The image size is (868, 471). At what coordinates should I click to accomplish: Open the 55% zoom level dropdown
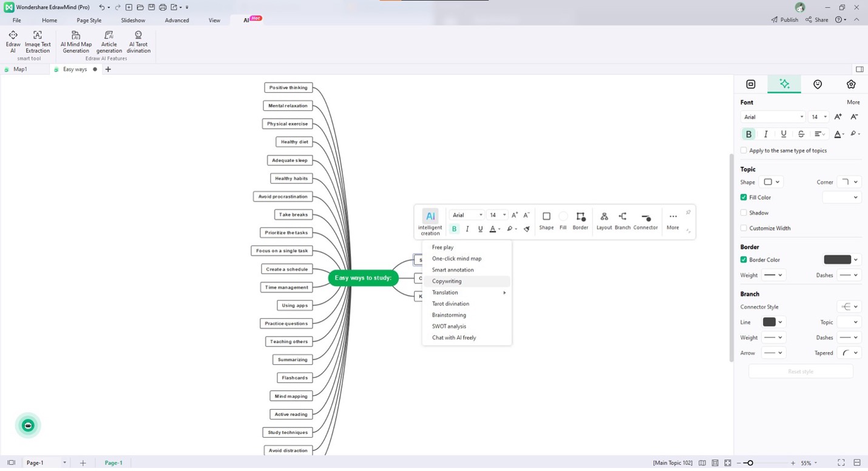click(809, 463)
